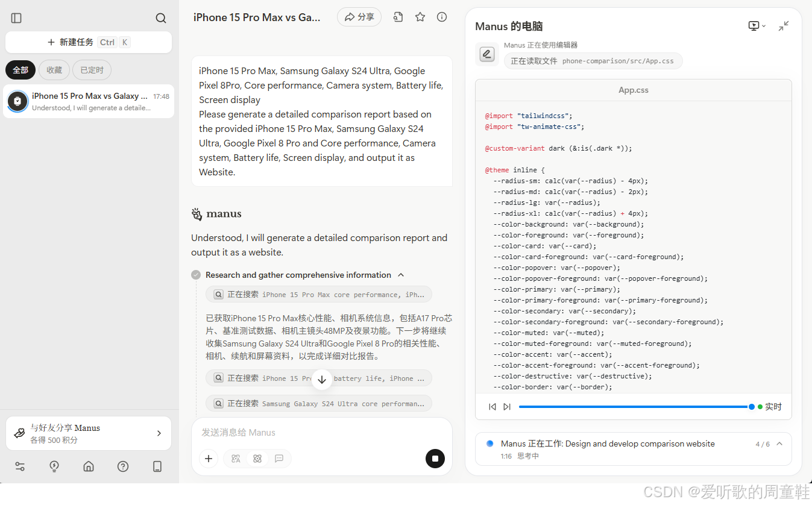
Task: Add attachment with the plus button
Action: click(x=209, y=459)
